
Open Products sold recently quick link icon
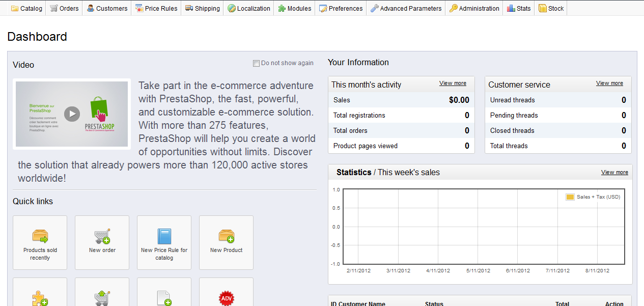tap(40, 236)
